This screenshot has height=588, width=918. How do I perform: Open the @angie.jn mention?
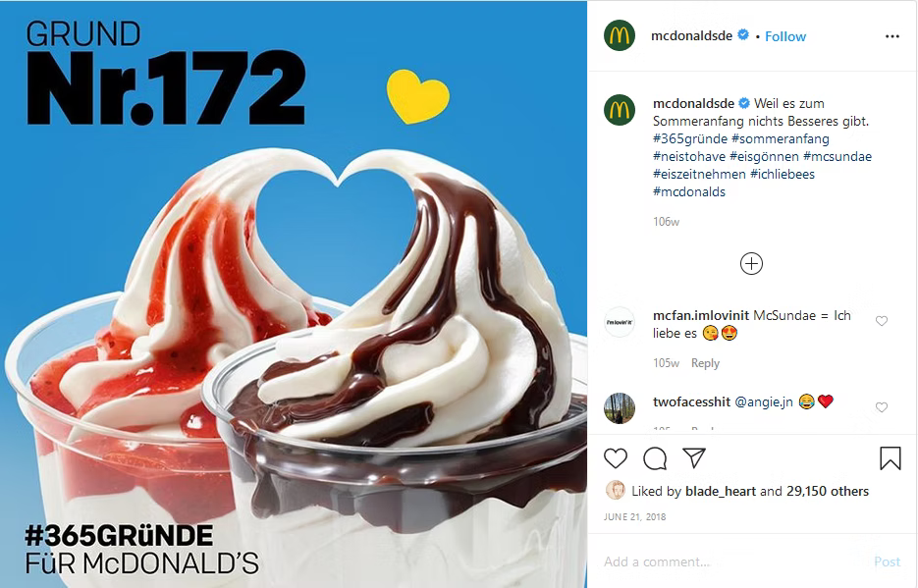pyautogui.click(x=764, y=401)
